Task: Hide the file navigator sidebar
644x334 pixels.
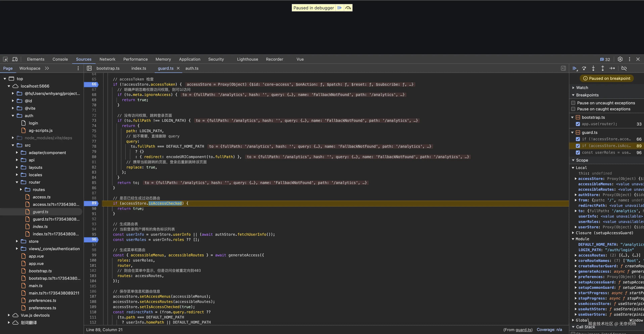Action: pos(89,68)
